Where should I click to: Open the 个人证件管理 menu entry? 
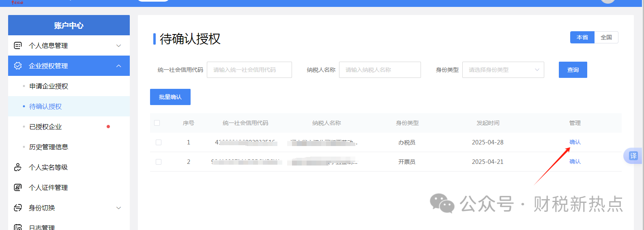tap(69, 187)
